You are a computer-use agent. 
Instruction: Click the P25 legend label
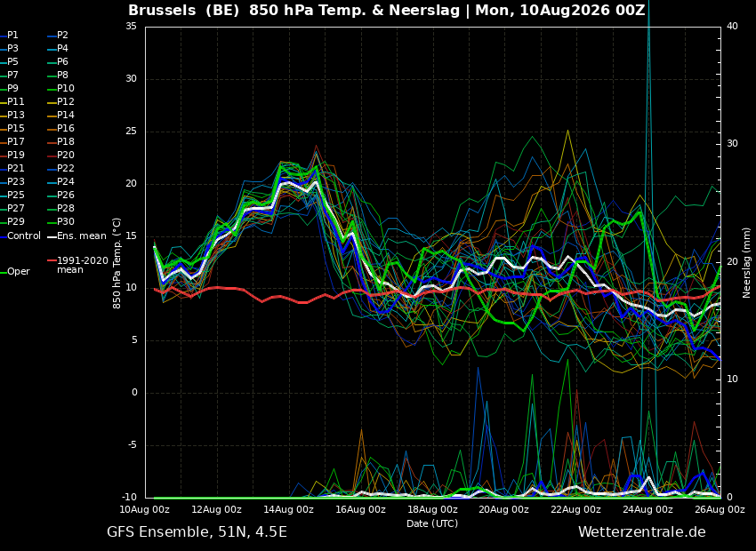15,195
